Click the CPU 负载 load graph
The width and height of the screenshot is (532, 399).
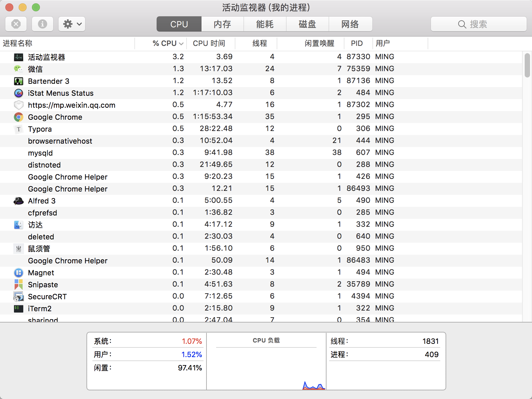pos(266,369)
